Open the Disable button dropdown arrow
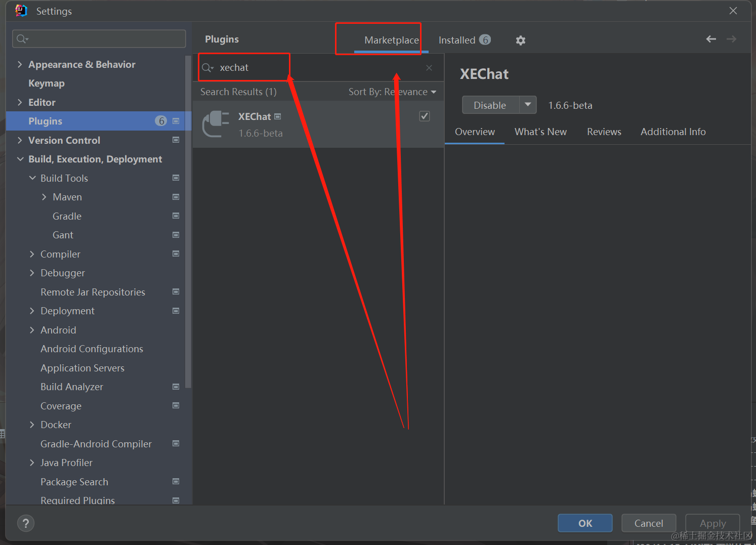The height and width of the screenshot is (545, 756). [528, 105]
